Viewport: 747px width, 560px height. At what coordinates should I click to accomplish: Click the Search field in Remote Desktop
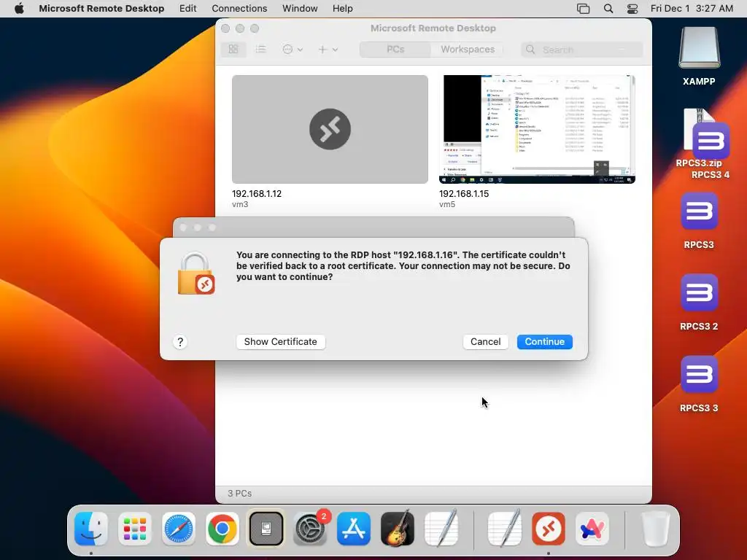pyautogui.click(x=581, y=50)
